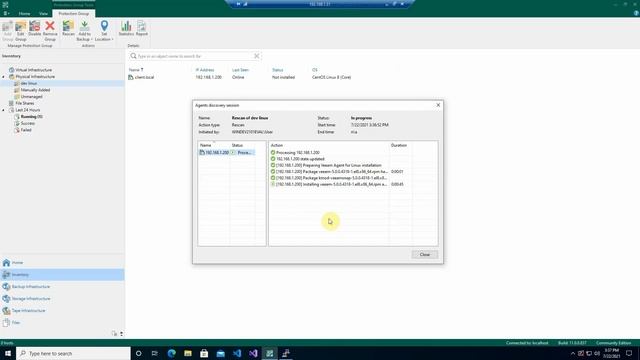Sort by the Last Seen column
Image resolution: width=640 pixels, height=360 pixels.
coord(240,70)
